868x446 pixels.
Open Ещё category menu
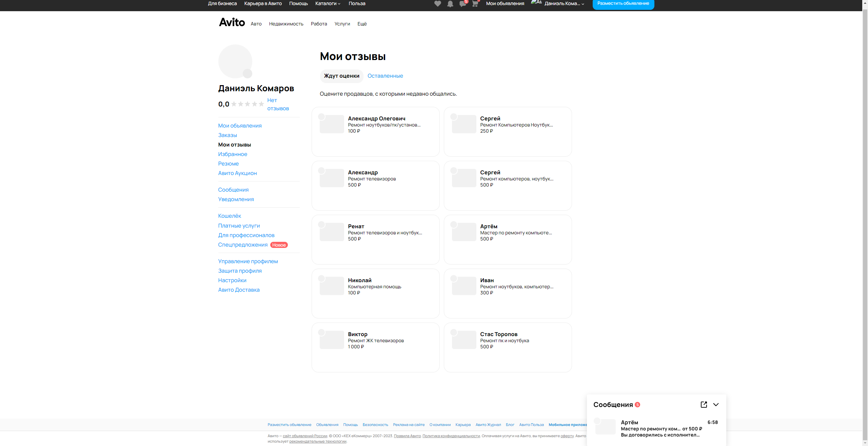(x=362, y=24)
